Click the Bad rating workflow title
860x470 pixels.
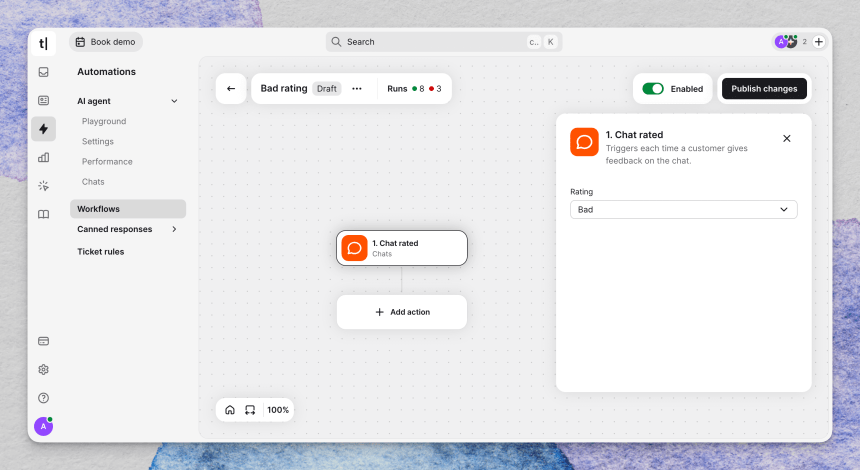(x=284, y=88)
